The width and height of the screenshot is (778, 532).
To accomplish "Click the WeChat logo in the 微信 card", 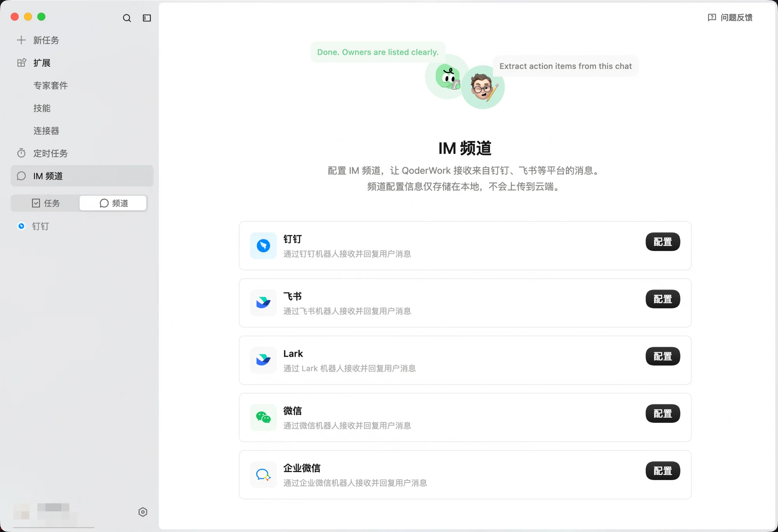I will 263,417.
